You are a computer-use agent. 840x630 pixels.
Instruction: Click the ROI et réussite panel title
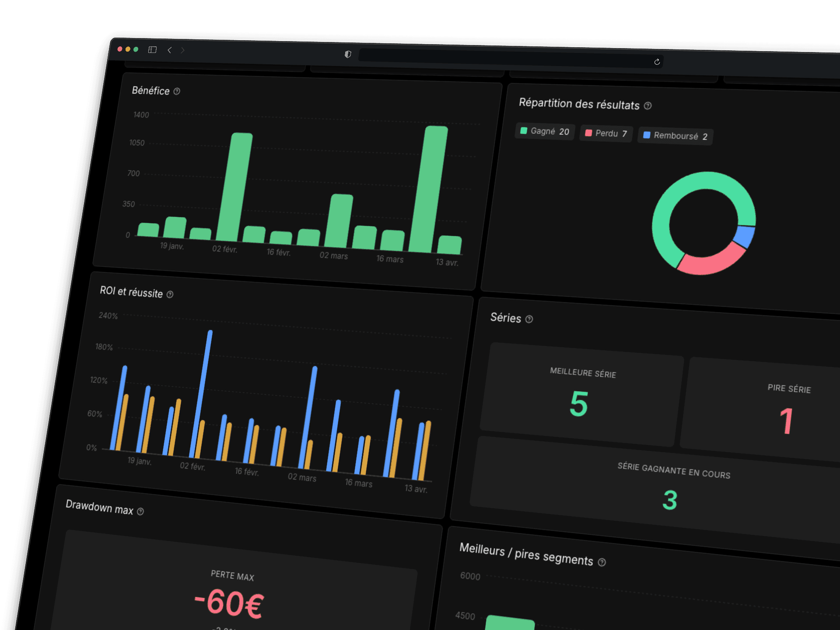131,292
